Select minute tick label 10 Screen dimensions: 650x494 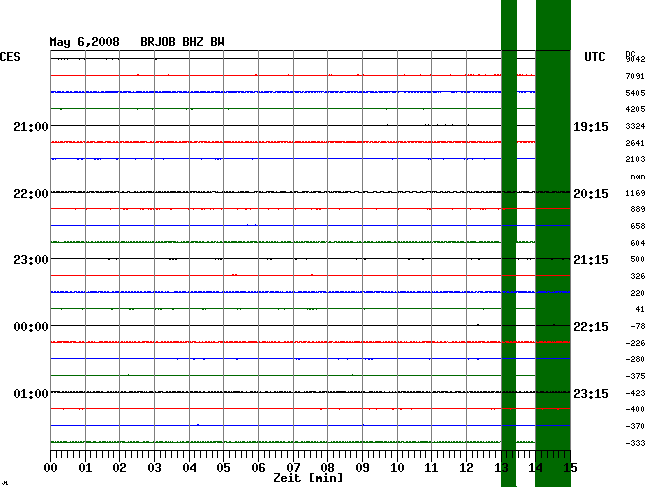(x=397, y=468)
